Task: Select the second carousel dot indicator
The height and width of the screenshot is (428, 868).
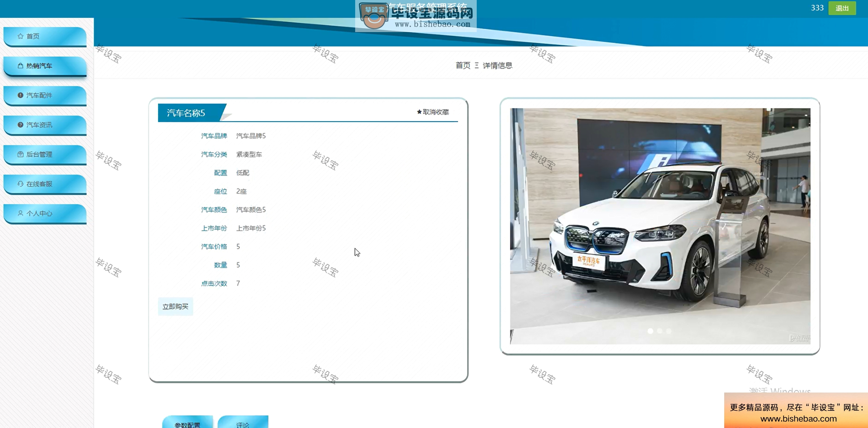Action: [659, 331]
